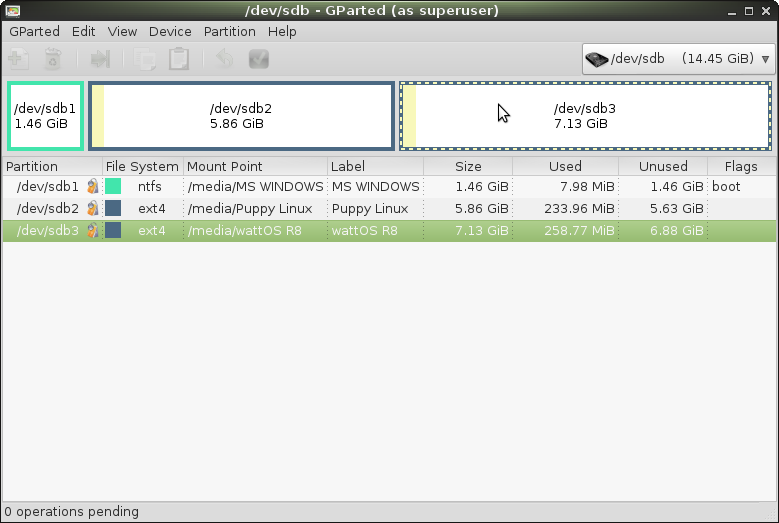Click the 7.98 MiB used value
The width and height of the screenshot is (779, 523).
[587, 187]
